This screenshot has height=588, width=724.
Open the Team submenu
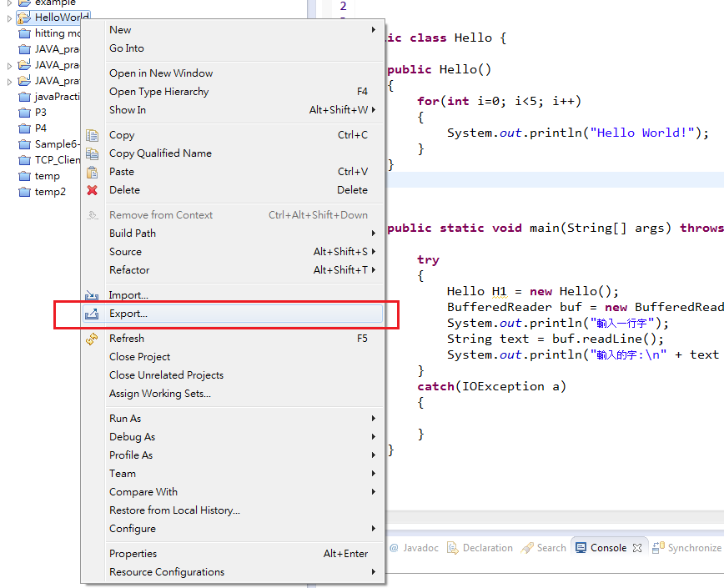click(244, 474)
